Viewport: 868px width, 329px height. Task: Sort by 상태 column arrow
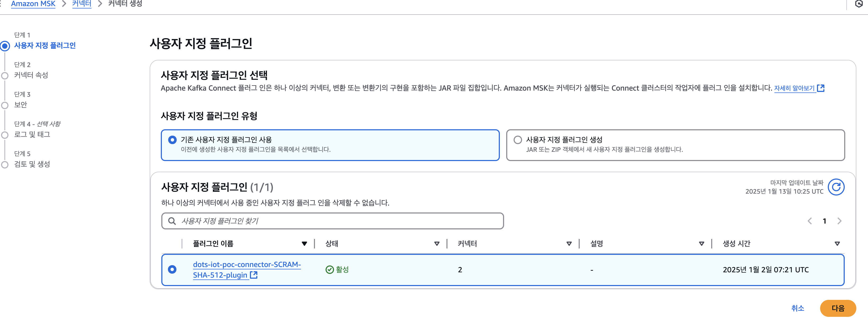(x=437, y=244)
